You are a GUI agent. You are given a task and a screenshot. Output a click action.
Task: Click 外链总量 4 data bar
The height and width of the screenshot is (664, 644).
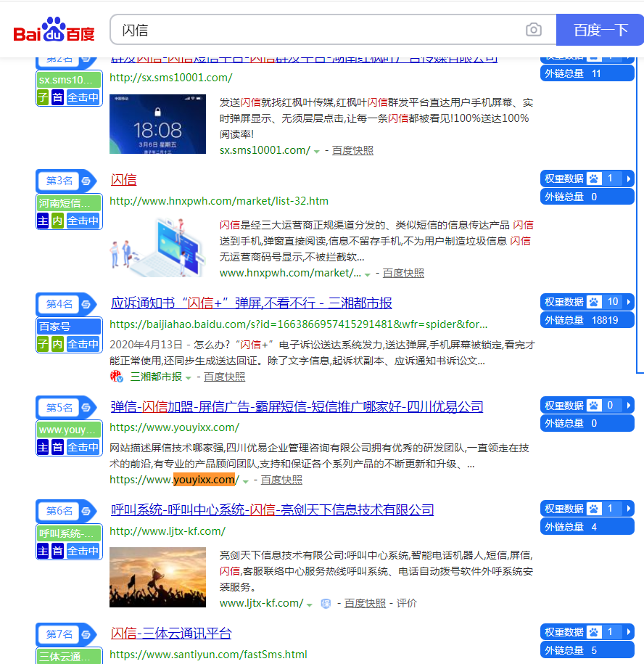coord(587,527)
